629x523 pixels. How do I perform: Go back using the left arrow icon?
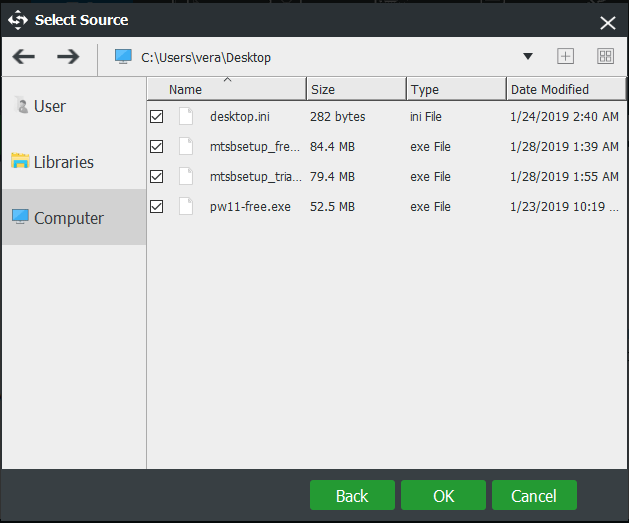click(24, 57)
